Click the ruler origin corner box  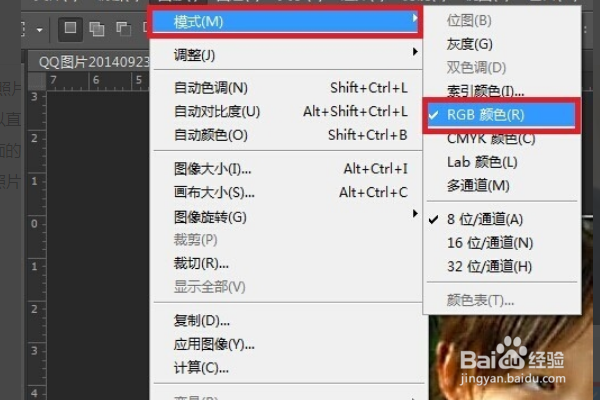(x=37, y=81)
